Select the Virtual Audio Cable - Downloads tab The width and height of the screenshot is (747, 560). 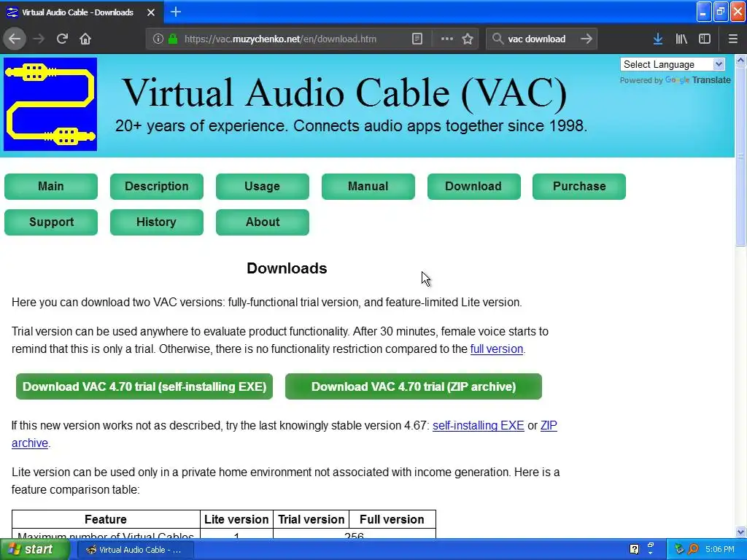[x=82, y=12]
